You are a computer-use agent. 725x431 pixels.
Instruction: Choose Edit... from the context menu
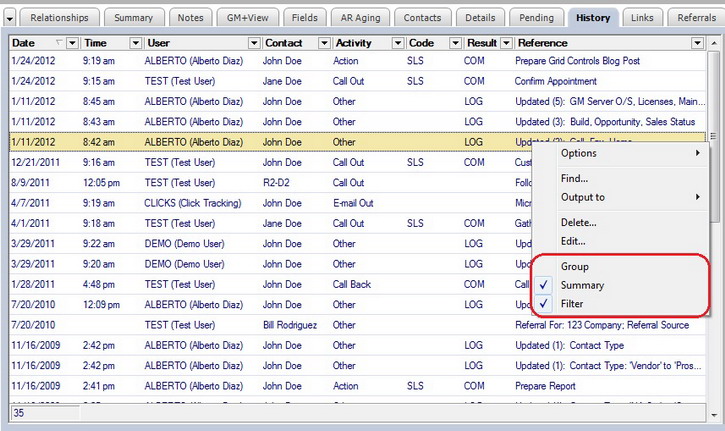coord(572,241)
